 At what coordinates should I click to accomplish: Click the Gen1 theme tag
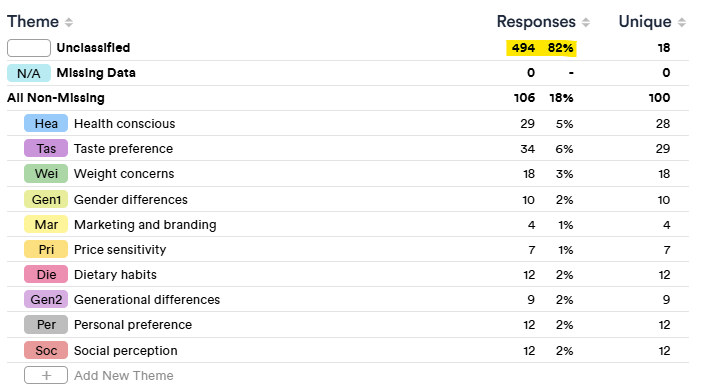click(x=46, y=199)
